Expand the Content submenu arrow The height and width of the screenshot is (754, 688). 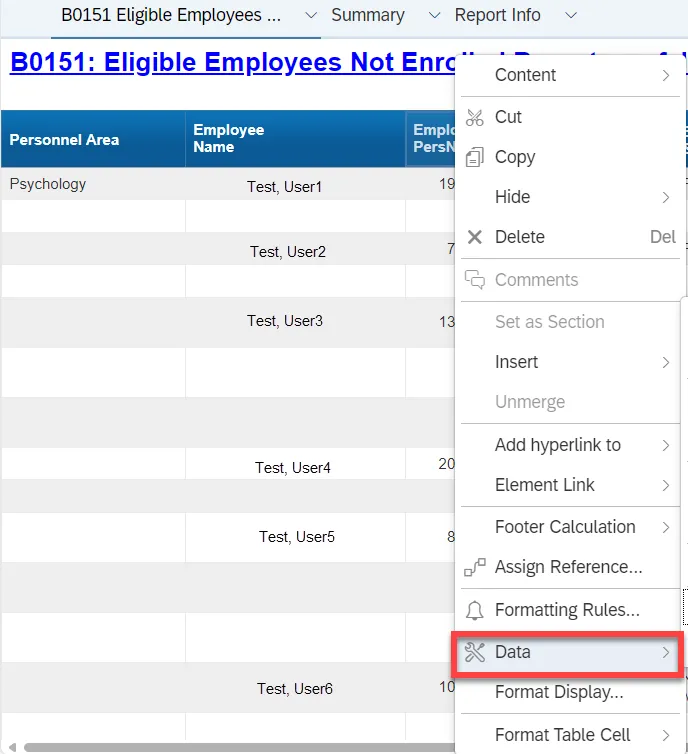point(665,75)
